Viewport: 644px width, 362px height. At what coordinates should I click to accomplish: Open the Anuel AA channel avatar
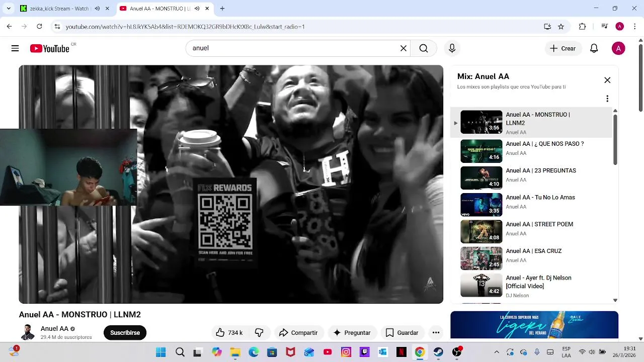(x=27, y=333)
